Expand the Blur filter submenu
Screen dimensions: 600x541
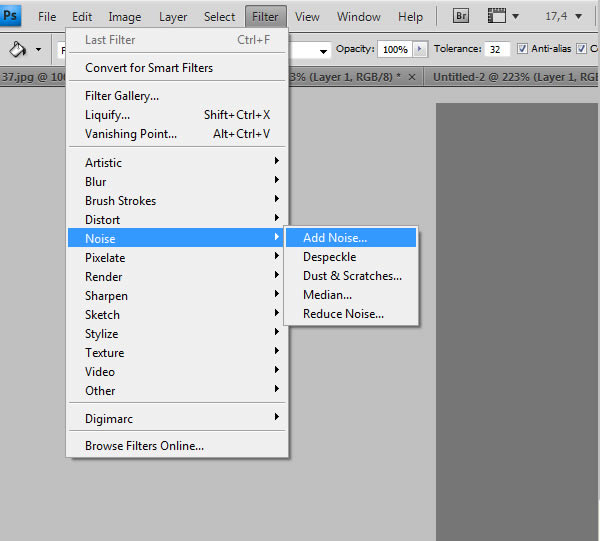[x=96, y=182]
